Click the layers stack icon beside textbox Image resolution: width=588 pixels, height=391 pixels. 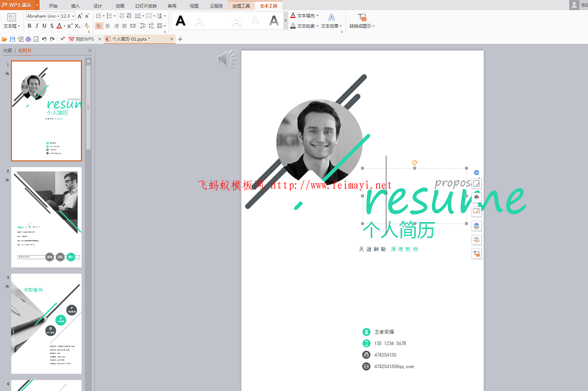[477, 226]
